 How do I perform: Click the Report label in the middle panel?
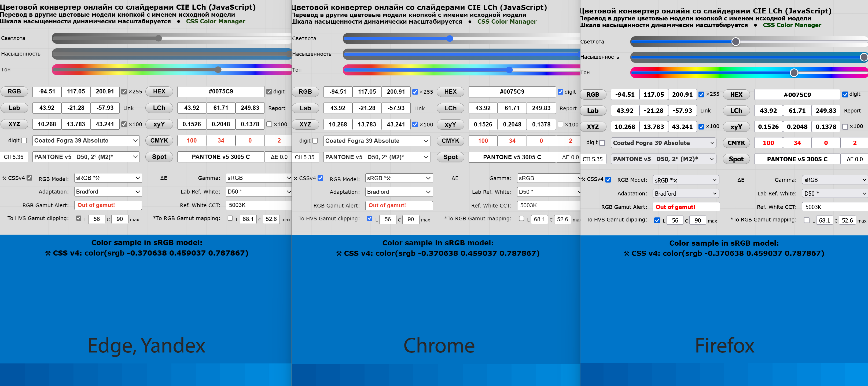(568, 108)
